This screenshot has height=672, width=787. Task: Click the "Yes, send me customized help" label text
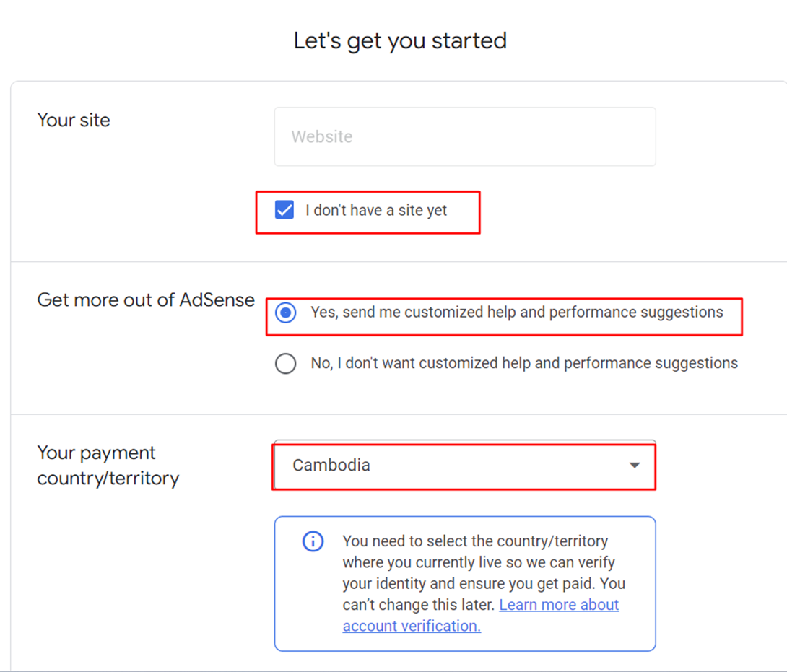(516, 313)
